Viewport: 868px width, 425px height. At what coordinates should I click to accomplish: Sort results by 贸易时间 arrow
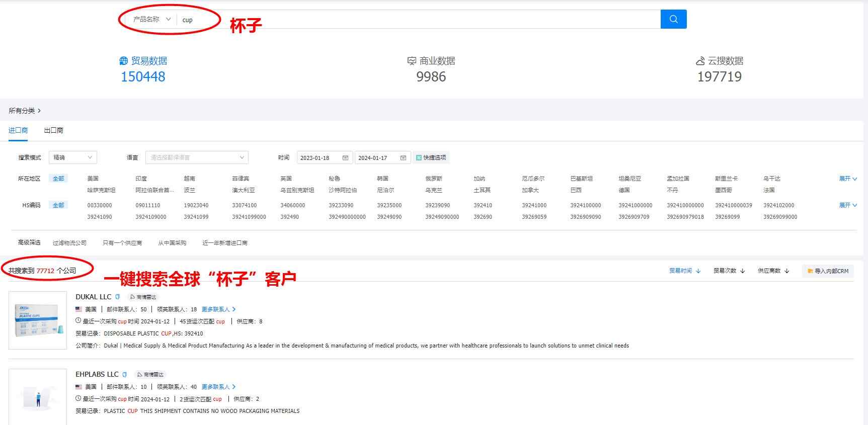pyautogui.click(x=698, y=271)
